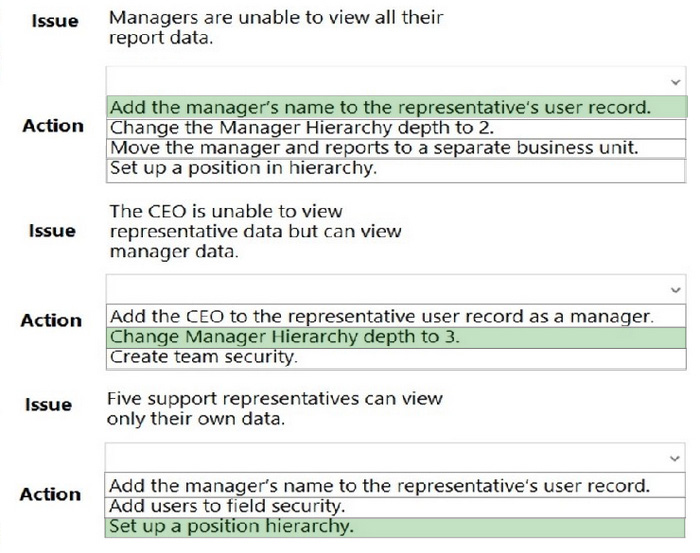Viewport: 700px width, 553px height.
Task: Select "Move the manager and reports" option
Action: click(x=396, y=148)
